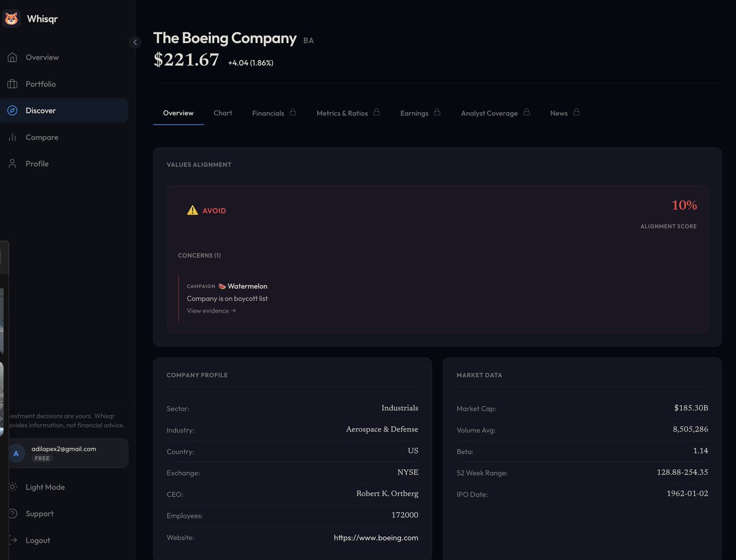The height and width of the screenshot is (560, 736).
Task: Open Discover in the sidebar
Action: pos(64,110)
